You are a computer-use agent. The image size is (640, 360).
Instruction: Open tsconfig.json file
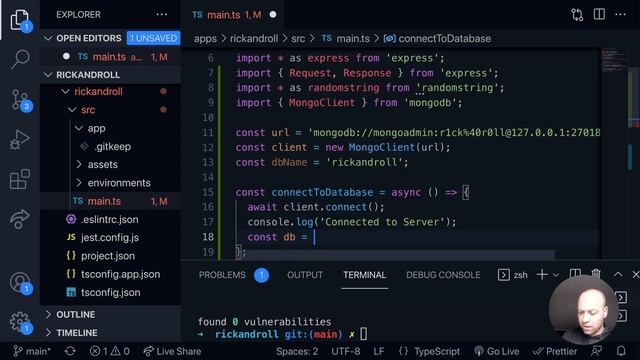point(111,293)
